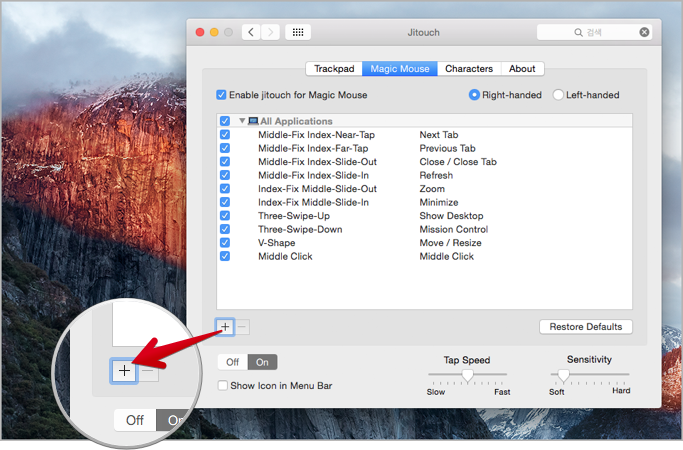Enable Show Icon in Menu Bar
This screenshot has height=450, width=683.
tap(223, 386)
